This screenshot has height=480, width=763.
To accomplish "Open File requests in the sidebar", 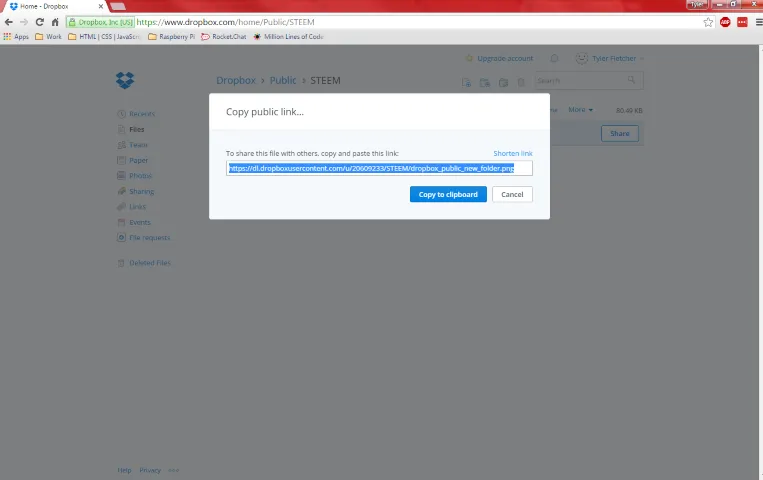I will pos(144,238).
